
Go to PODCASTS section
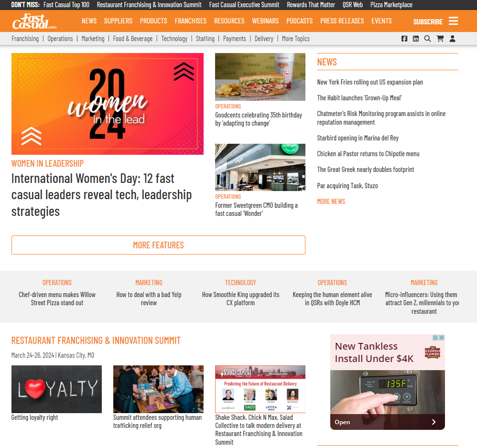click(299, 21)
